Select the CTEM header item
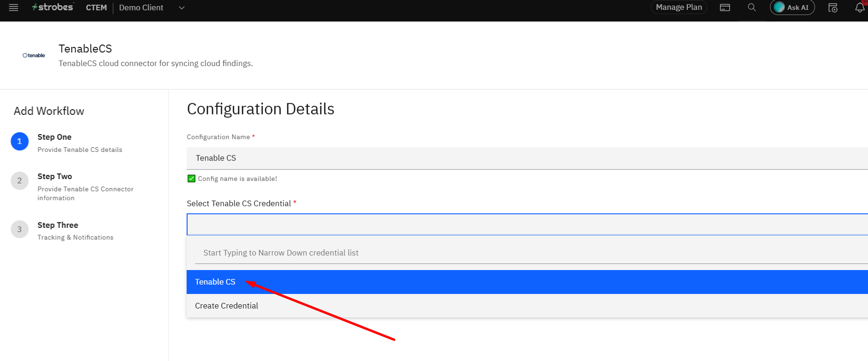868x361 pixels. (96, 8)
